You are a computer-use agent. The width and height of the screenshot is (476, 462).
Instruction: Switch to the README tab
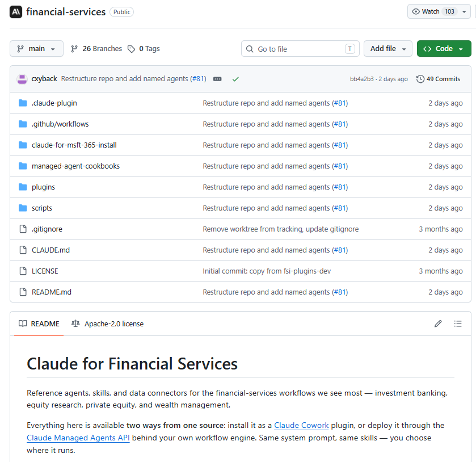tap(39, 324)
